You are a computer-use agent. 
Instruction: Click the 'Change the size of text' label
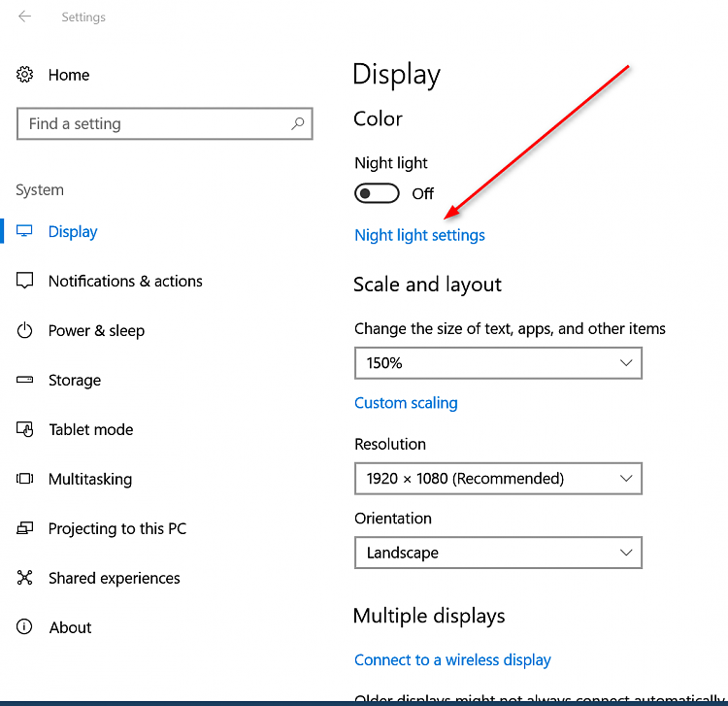(x=510, y=329)
